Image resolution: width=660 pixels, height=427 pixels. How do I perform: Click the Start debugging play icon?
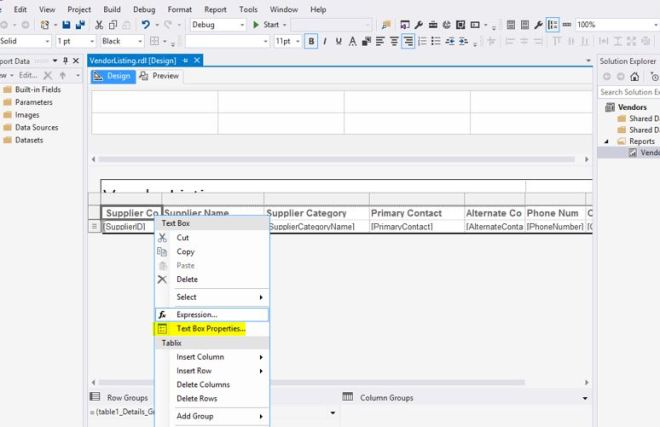257,24
